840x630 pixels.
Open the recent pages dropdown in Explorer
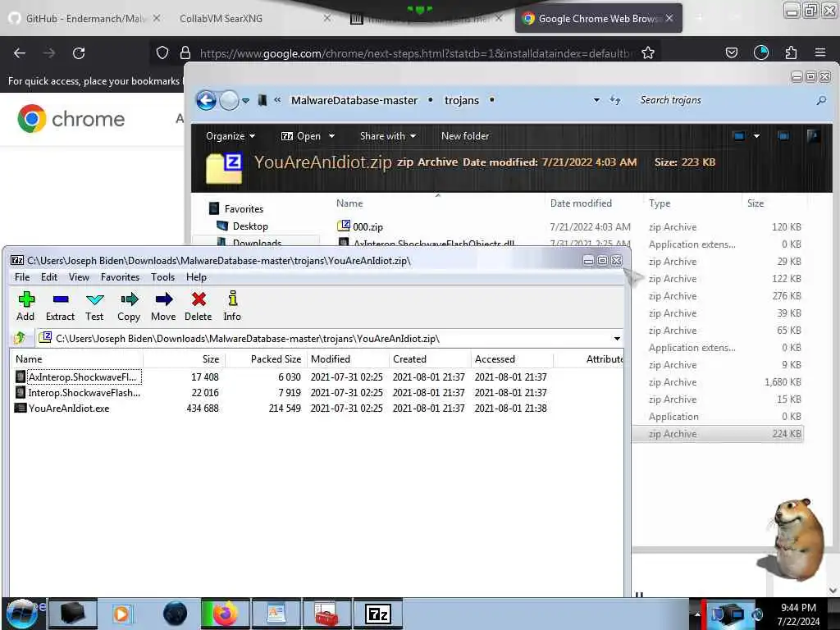245,100
